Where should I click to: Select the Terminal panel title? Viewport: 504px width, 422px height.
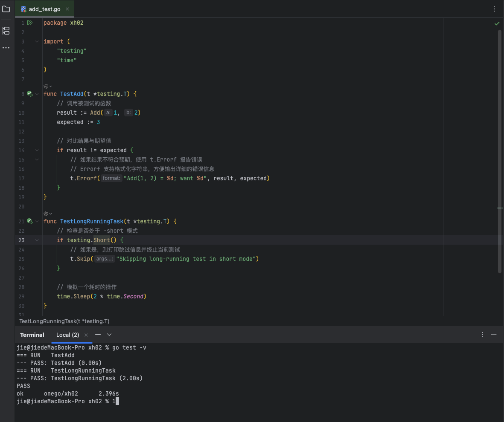(x=32, y=335)
